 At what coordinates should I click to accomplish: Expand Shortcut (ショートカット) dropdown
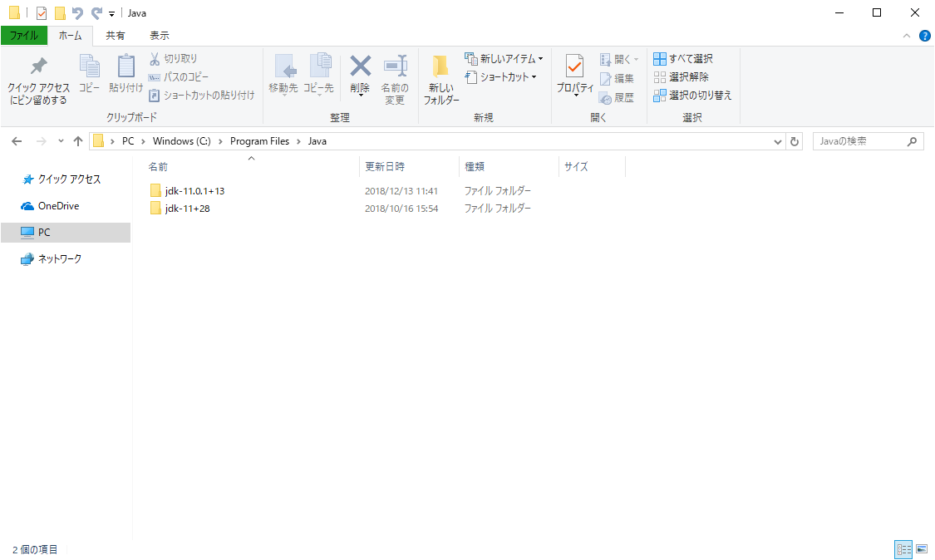point(534,77)
